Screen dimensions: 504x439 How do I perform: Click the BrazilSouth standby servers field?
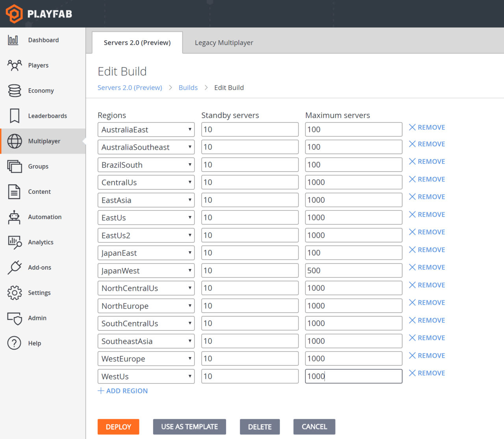point(250,164)
